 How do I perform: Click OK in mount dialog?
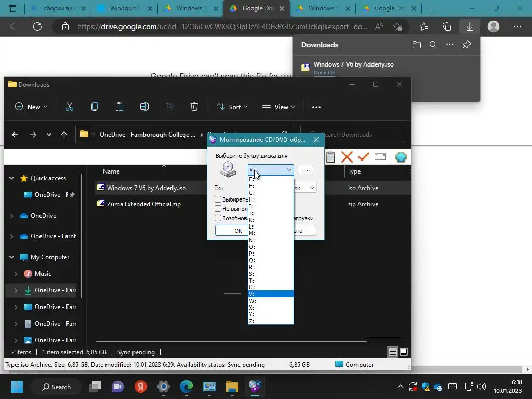coord(232,231)
